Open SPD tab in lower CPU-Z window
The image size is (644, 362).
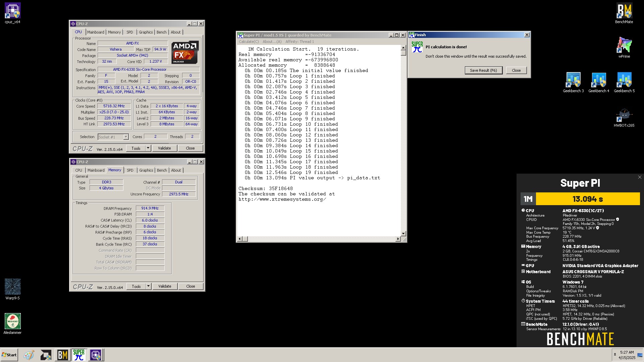point(130,170)
